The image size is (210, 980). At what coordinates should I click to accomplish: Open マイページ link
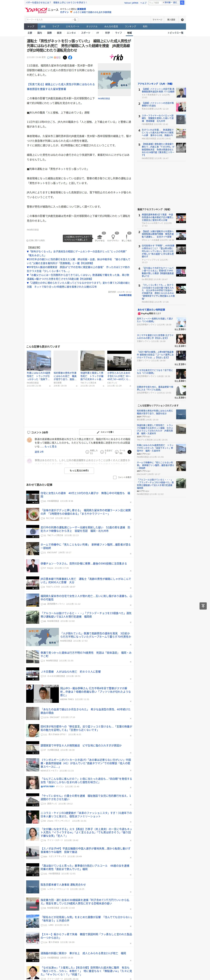[x=157, y=19]
